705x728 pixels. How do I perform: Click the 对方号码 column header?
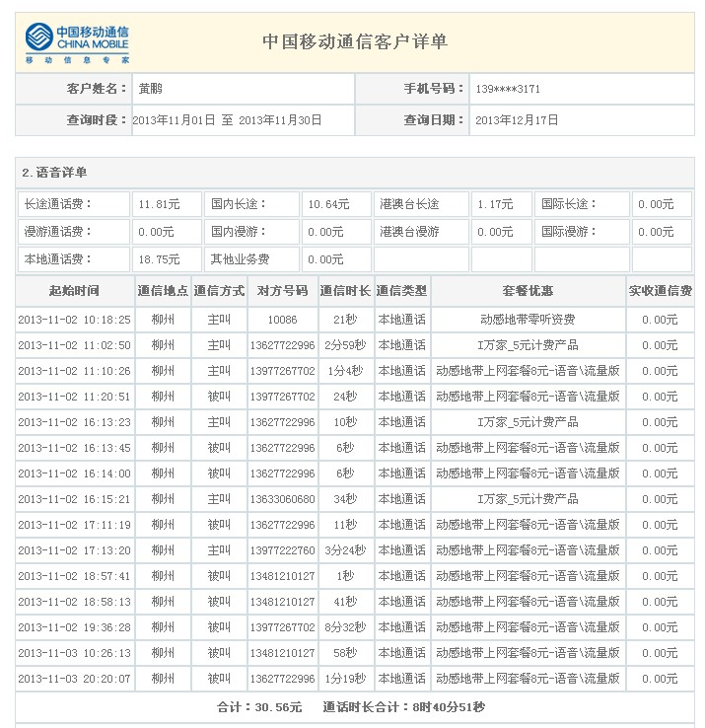tap(282, 291)
